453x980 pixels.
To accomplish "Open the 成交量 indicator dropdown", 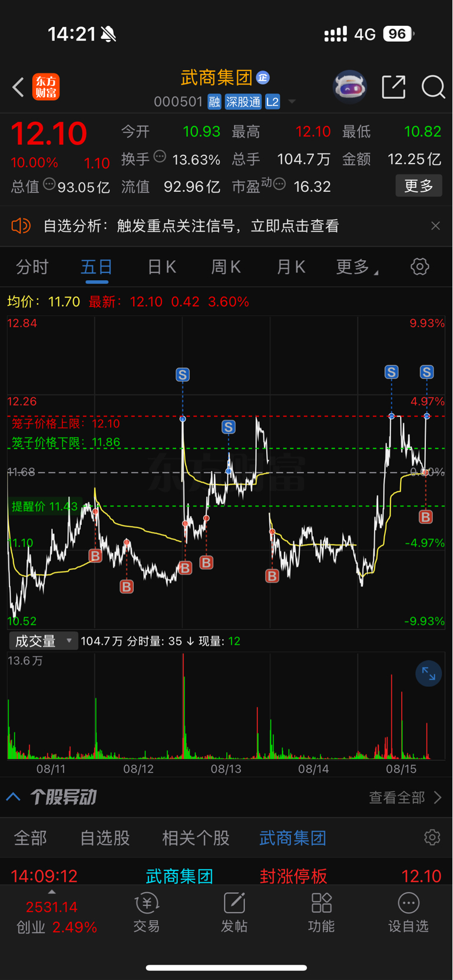I will click(43, 641).
